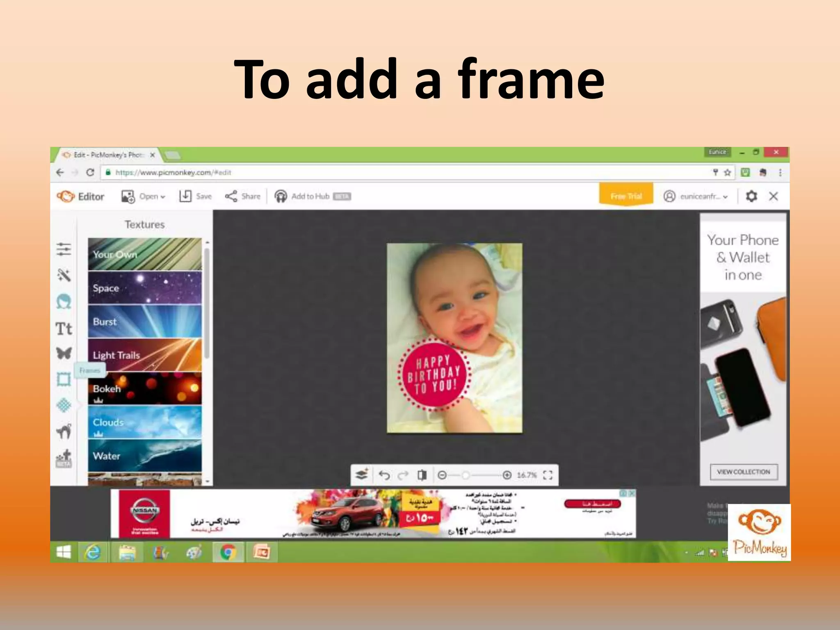Open the Overlays butterfly icon
This screenshot has height=630, width=840.
click(x=64, y=353)
